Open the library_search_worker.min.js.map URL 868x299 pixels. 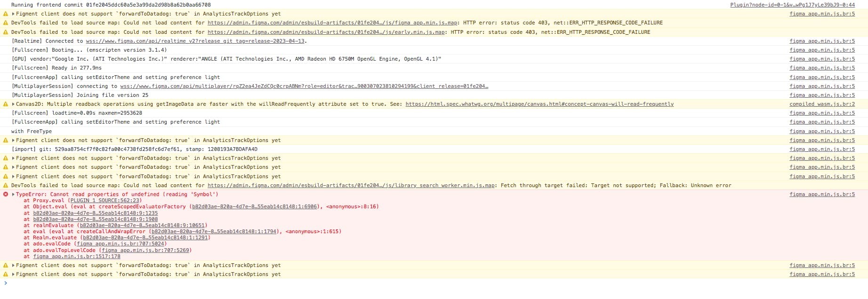tap(351, 185)
